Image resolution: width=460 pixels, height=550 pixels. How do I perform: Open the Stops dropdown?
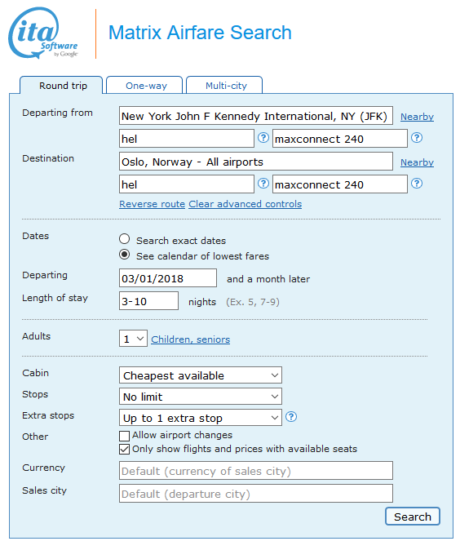[x=200, y=396]
